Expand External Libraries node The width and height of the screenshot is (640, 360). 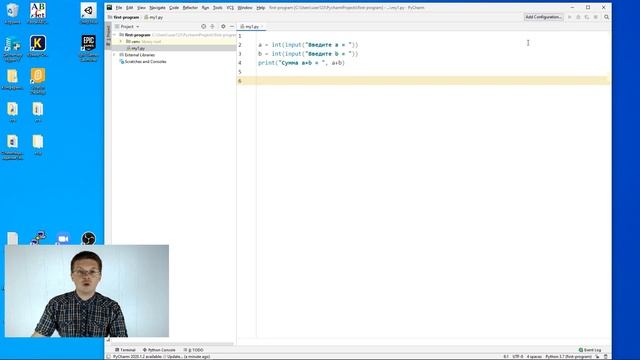click(x=115, y=55)
